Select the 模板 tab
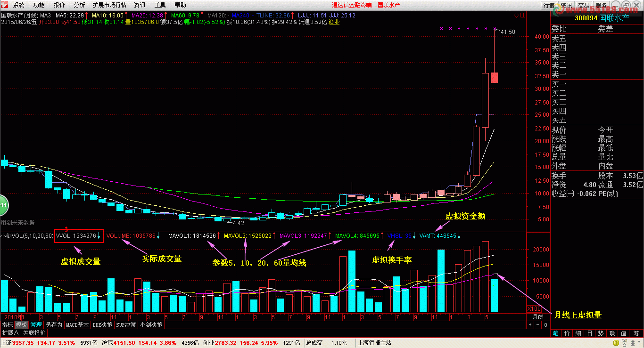The width and height of the screenshot is (644, 348). [x=21, y=325]
